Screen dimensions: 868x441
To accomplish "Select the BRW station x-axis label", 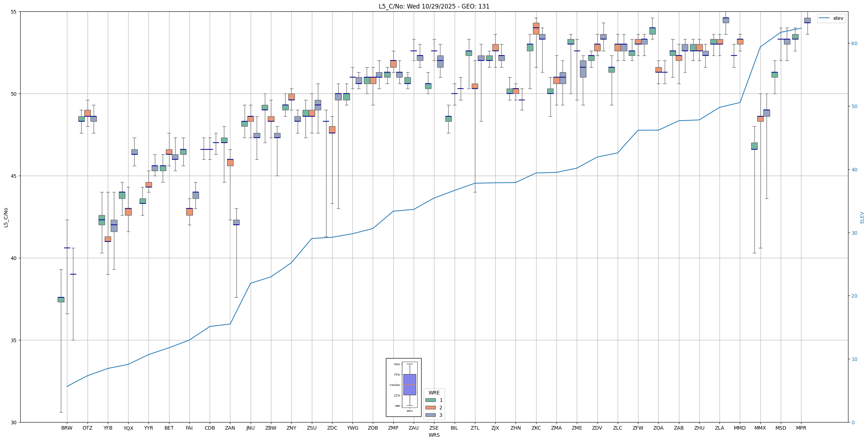I will click(67, 428).
